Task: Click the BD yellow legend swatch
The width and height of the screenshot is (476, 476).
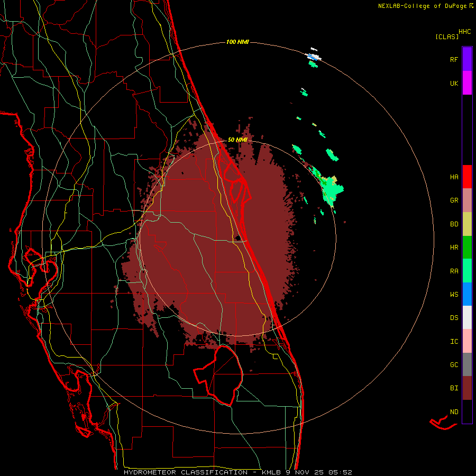Action: [467, 224]
